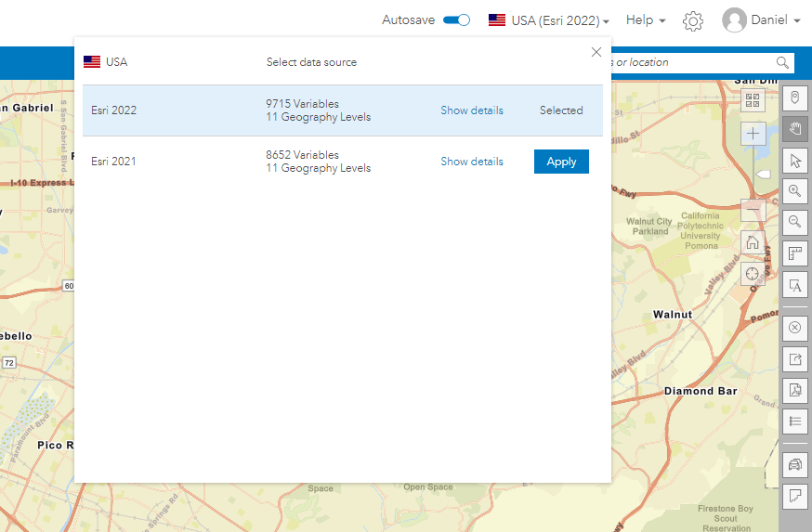This screenshot has height=532, width=812.
Task: Click the '8652 Variables' text
Action: point(303,155)
